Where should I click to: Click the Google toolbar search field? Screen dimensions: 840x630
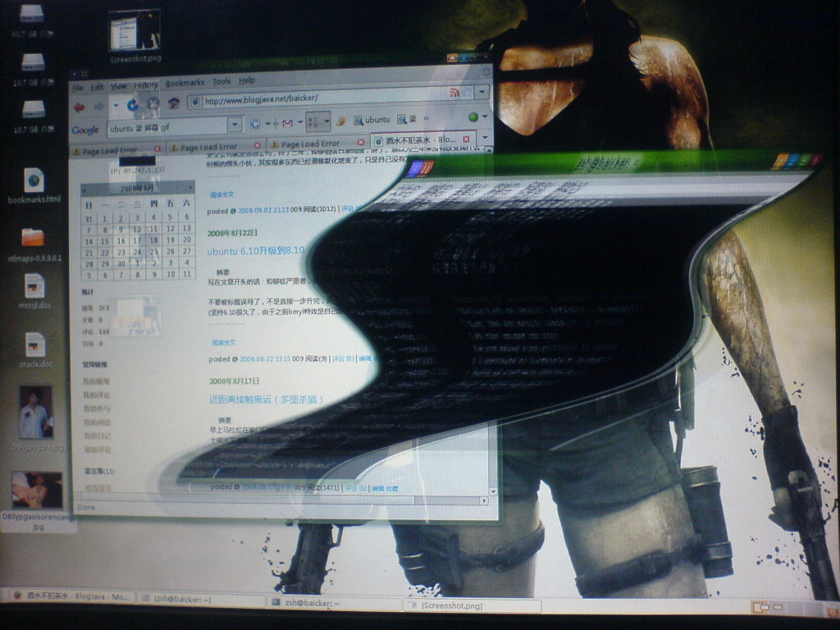167,127
